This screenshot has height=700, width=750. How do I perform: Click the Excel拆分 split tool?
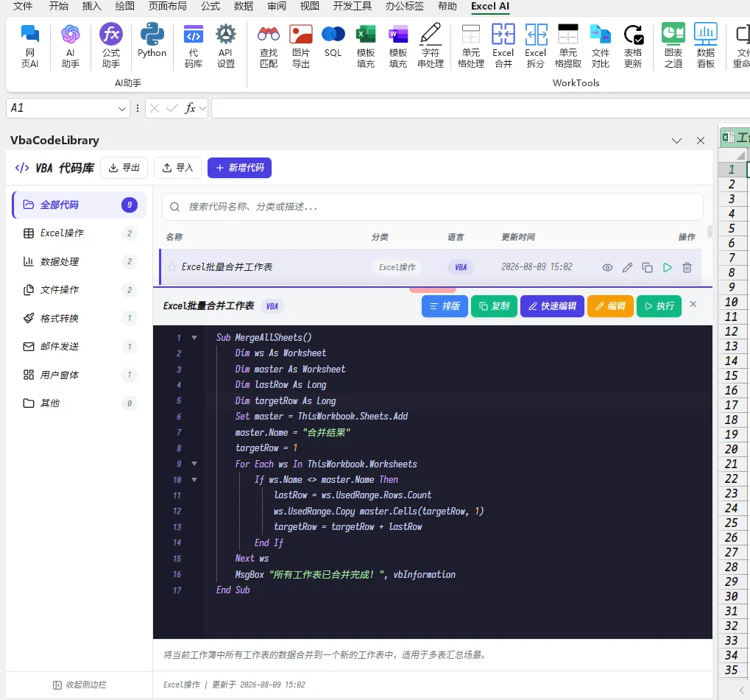536,46
